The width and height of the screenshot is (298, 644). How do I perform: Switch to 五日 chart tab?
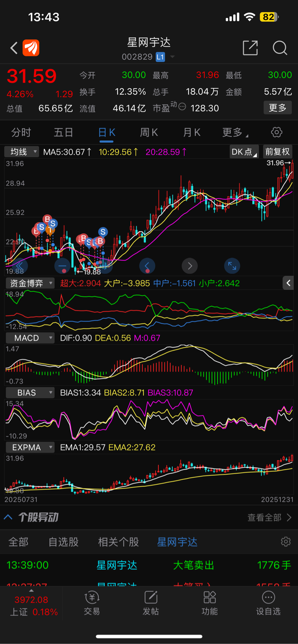coord(64,133)
